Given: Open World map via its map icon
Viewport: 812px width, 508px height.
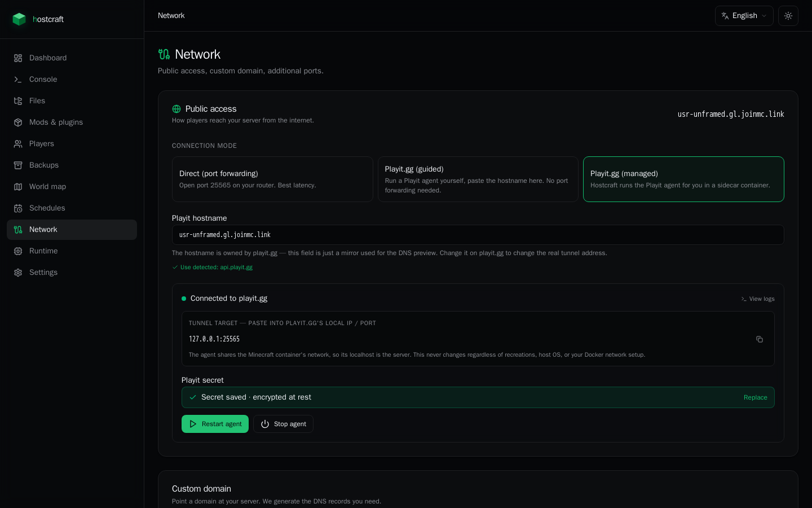Looking at the screenshot, I should click(18, 187).
